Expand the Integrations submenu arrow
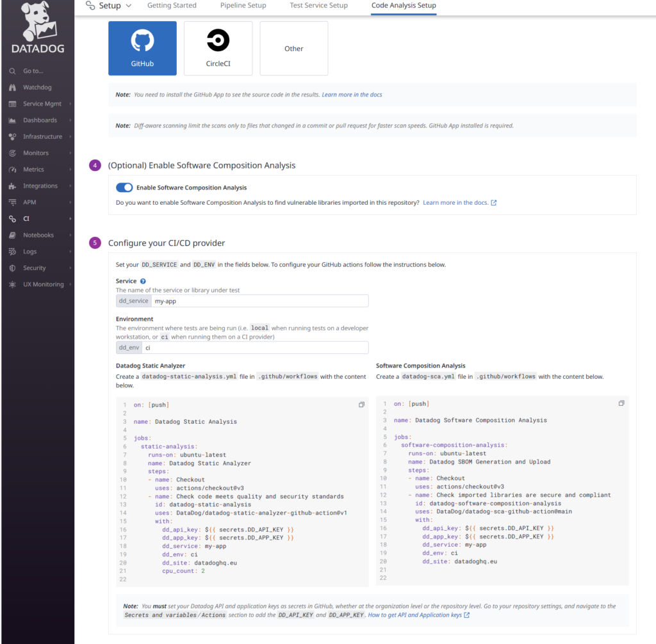 70,186
